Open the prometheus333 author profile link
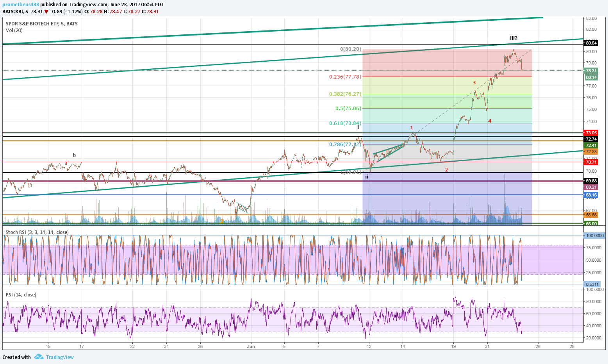The width and height of the screenshot is (608, 364). pos(21,5)
